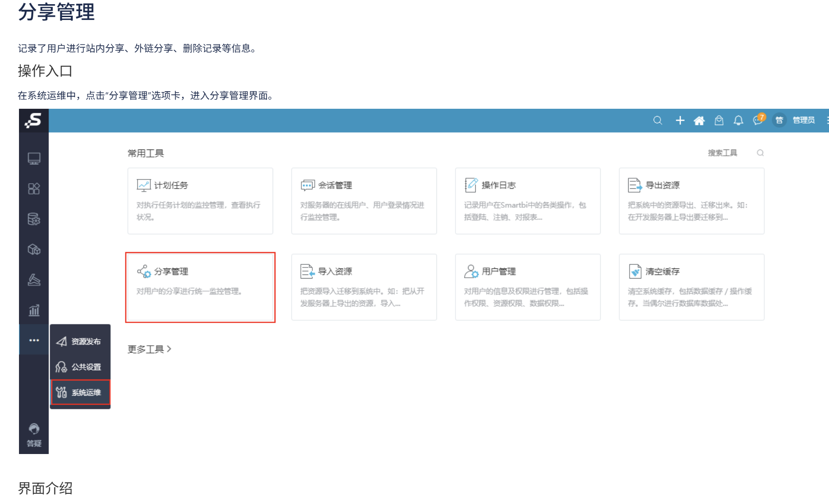Open the notification bell icon
The height and width of the screenshot is (504, 829).
coord(738,120)
